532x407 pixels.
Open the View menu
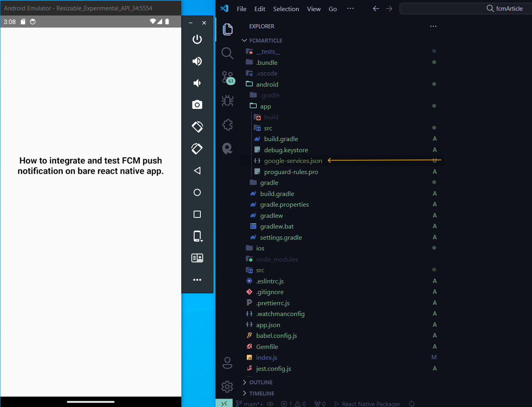tap(314, 9)
